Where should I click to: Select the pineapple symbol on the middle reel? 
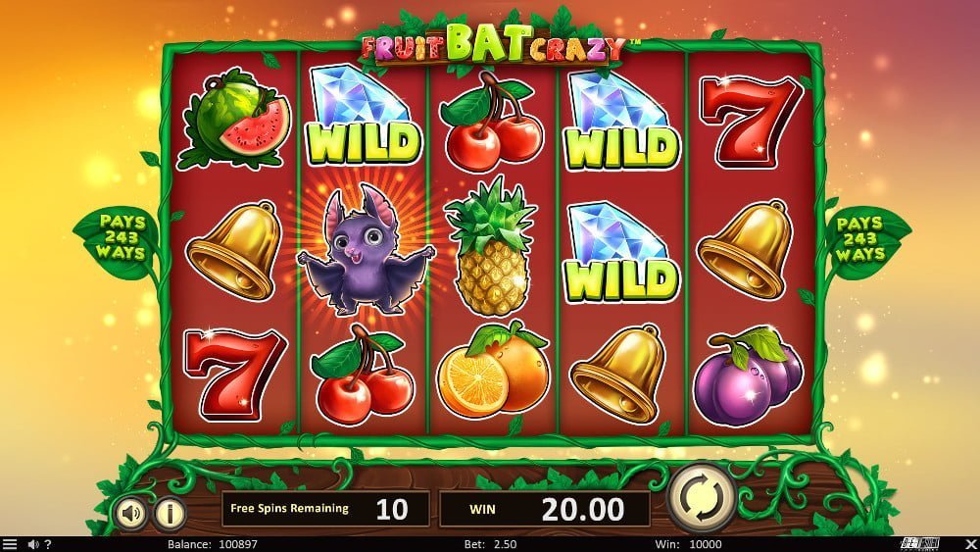(x=491, y=246)
